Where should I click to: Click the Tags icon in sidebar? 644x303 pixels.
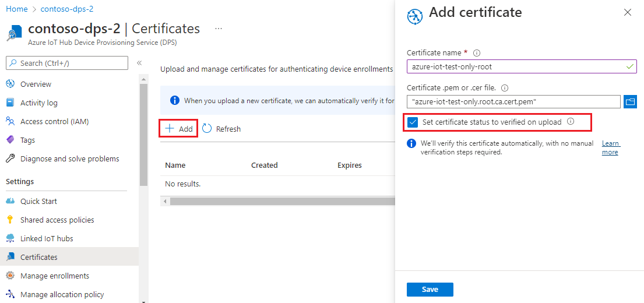pos(10,140)
